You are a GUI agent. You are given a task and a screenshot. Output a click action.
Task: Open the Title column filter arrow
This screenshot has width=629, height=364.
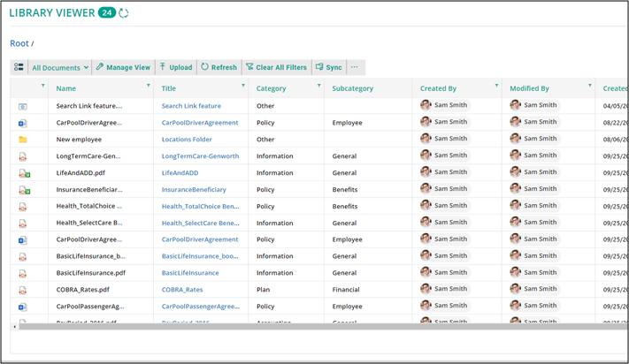tap(243, 86)
